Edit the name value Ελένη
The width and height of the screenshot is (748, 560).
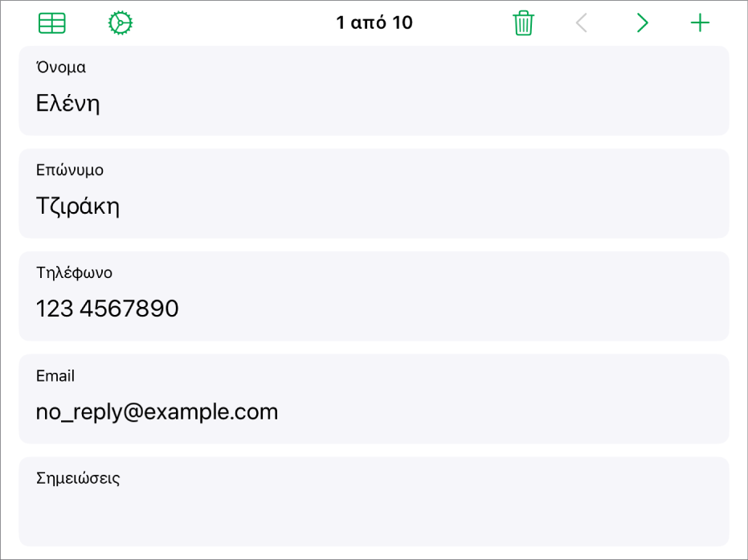tap(67, 103)
